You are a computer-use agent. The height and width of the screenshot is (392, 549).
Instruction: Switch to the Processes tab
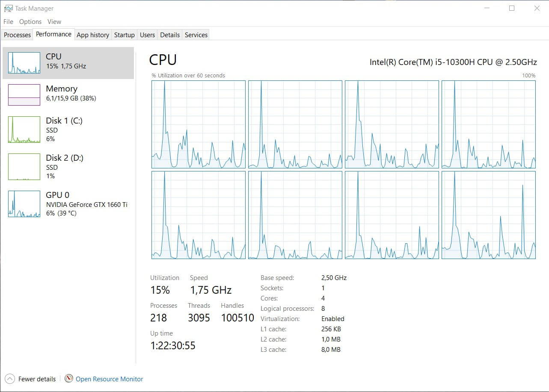(18, 35)
